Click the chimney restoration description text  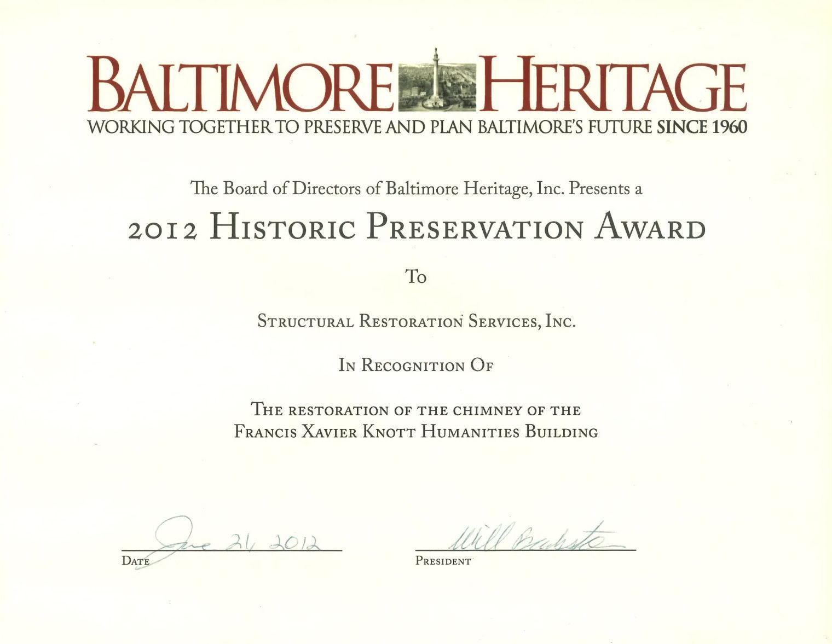[416, 408]
